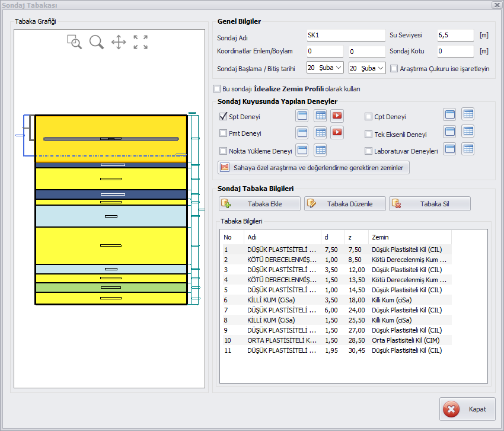Select layer row 10 ORTA PLASTİSİTELİ
This screenshot has width=504, height=431.
pos(337,340)
